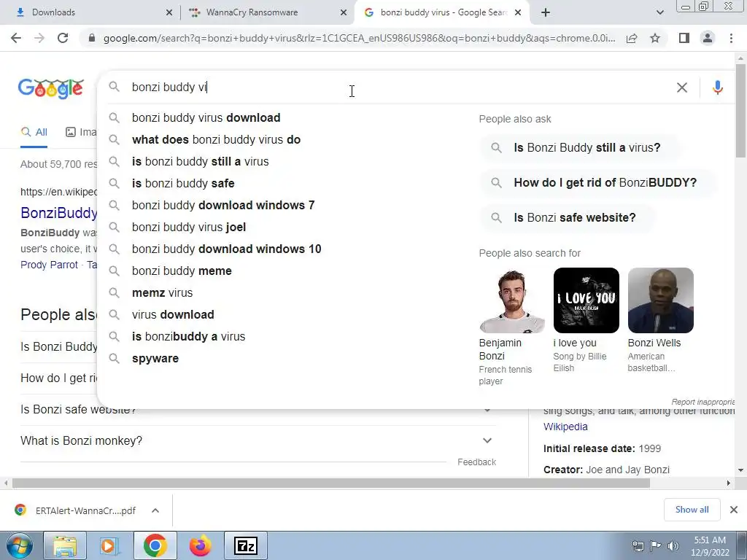
Task: Open the Chrome profile avatar
Action: point(708,38)
